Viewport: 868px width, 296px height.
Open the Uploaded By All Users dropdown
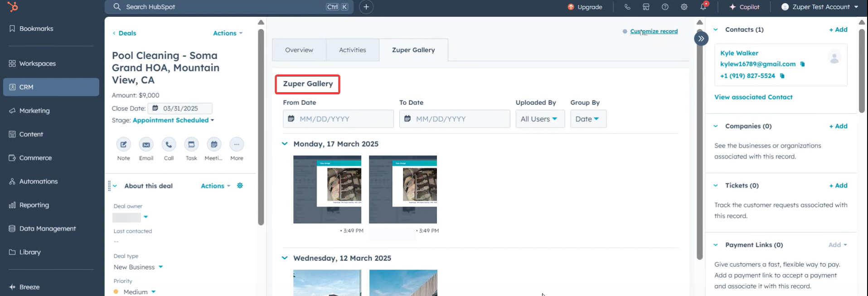click(539, 119)
